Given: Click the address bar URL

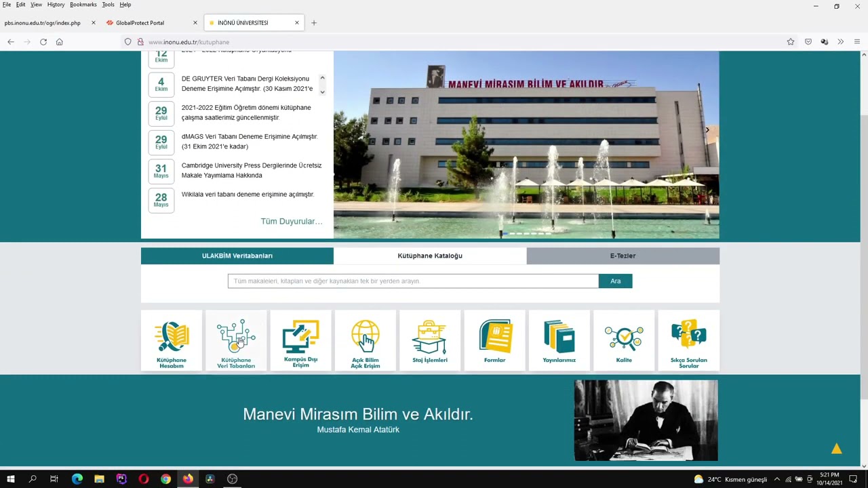Looking at the screenshot, I should 189,42.
